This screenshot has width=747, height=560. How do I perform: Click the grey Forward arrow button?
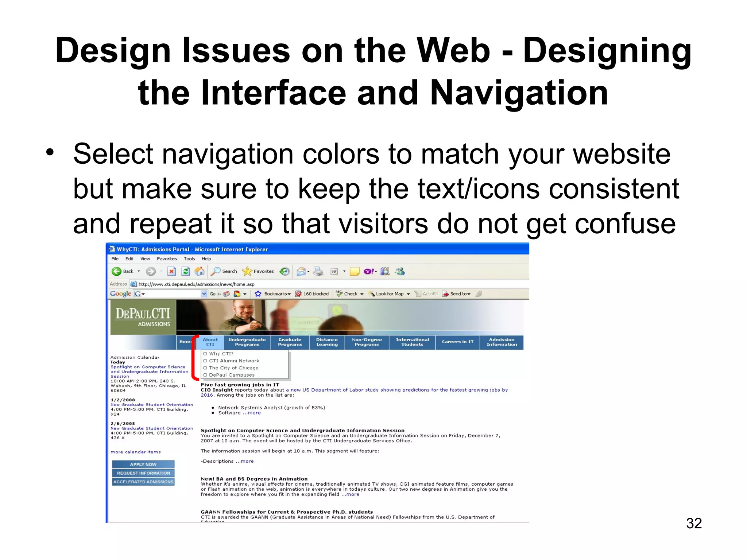[x=151, y=271]
